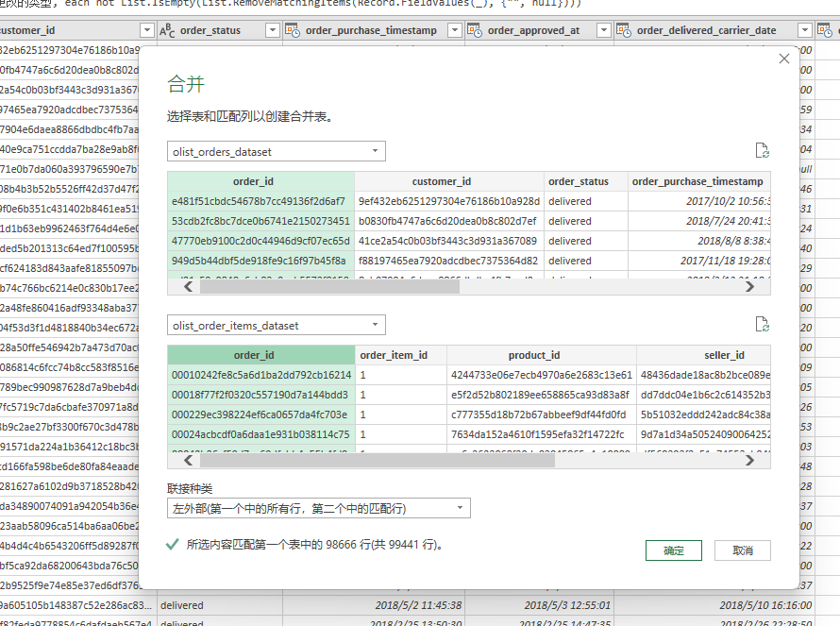Image resolution: width=840 pixels, height=626 pixels.
Task: Click the datetime type icon of order_purchase_timestamp
Action: pyautogui.click(x=292, y=30)
